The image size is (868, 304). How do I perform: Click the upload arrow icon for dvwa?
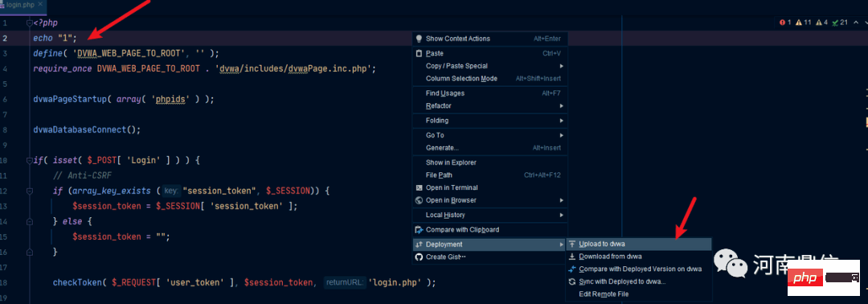point(572,244)
